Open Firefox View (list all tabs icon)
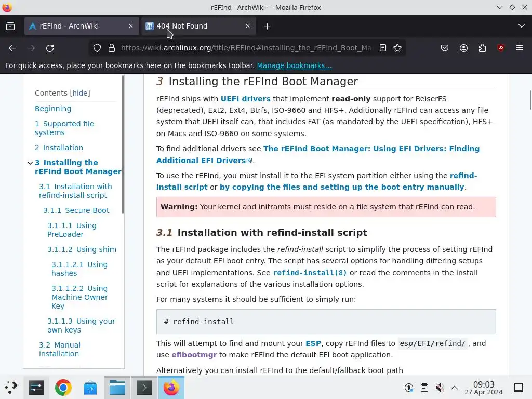The image size is (532, 399). [x=10, y=26]
